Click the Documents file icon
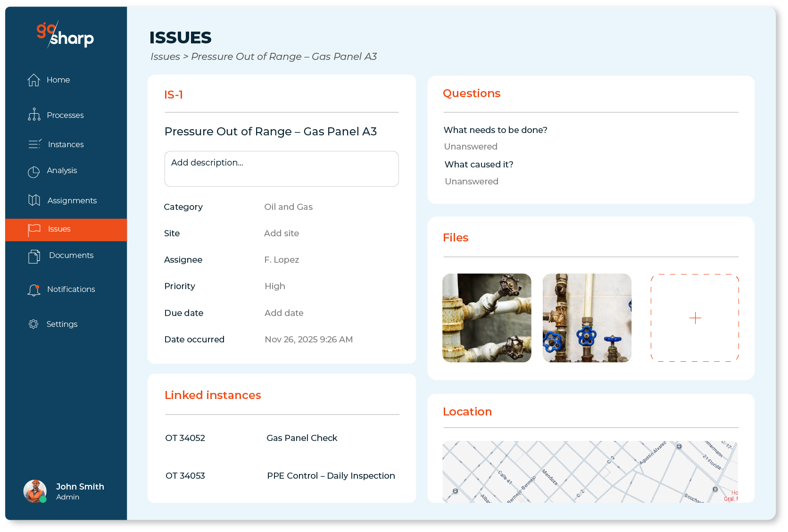The height and width of the screenshot is (532, 788). pyautogui.click(x=34, y=256)
